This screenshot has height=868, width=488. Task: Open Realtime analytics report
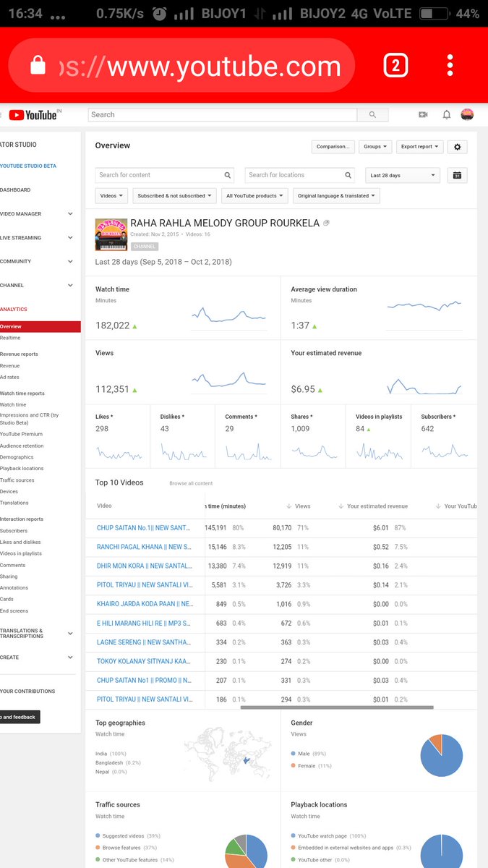point(10,338)
